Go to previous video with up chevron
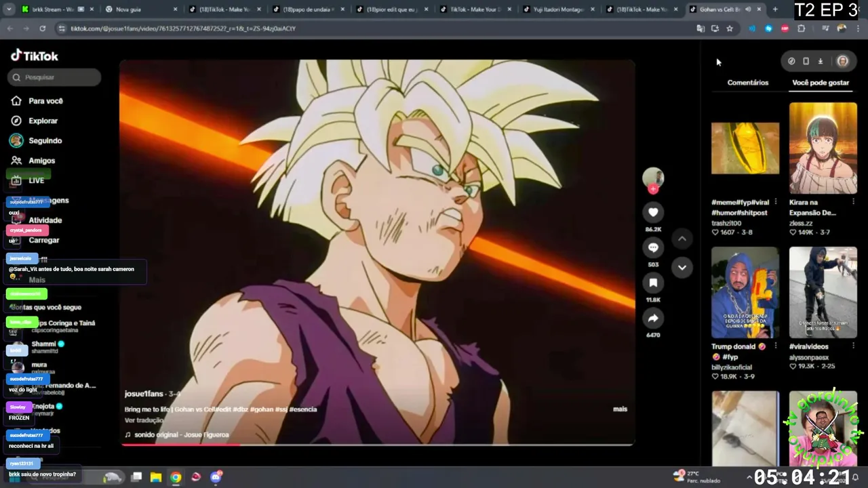 coord(682,239)
